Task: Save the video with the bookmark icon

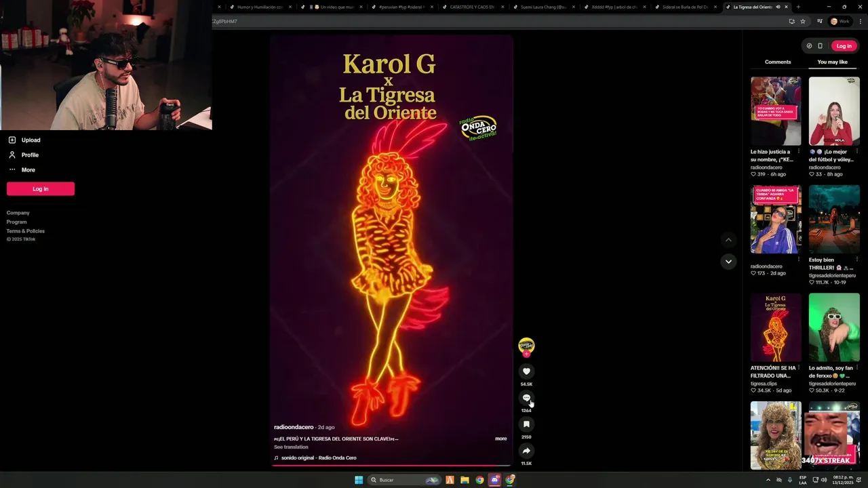Action: (x=526, y=424)
